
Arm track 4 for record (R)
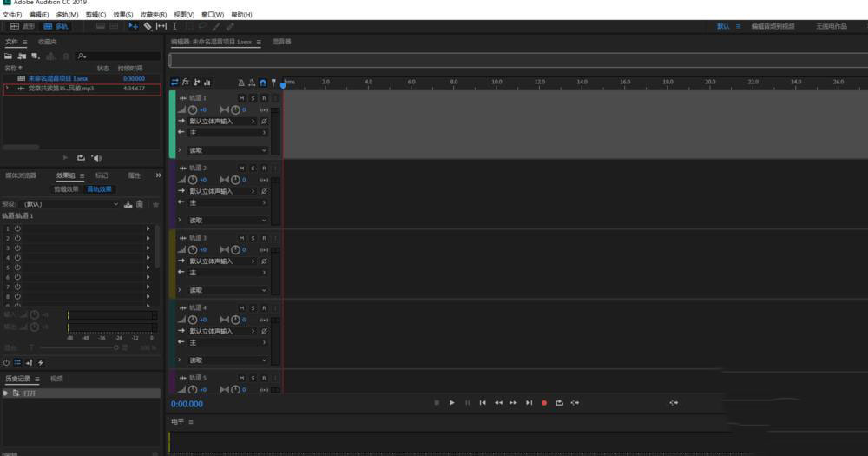pos(264,308)
